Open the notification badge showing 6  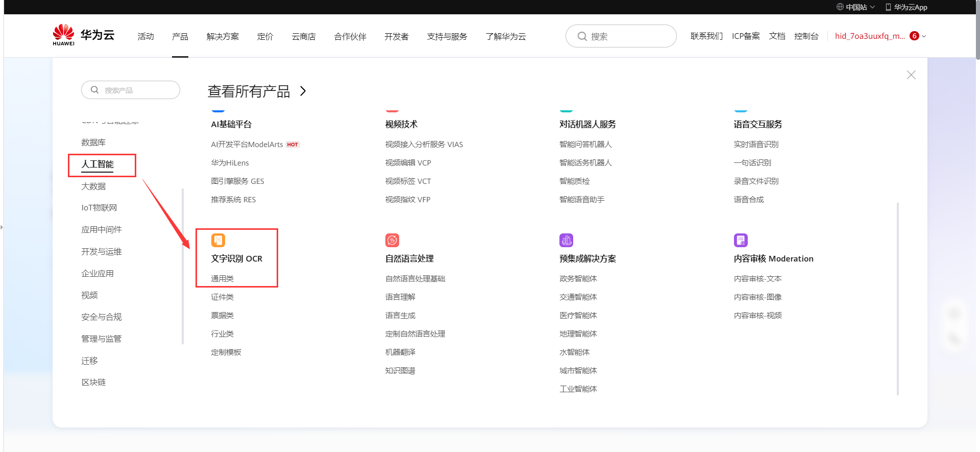pyautogui.click(x=915, y=36)
